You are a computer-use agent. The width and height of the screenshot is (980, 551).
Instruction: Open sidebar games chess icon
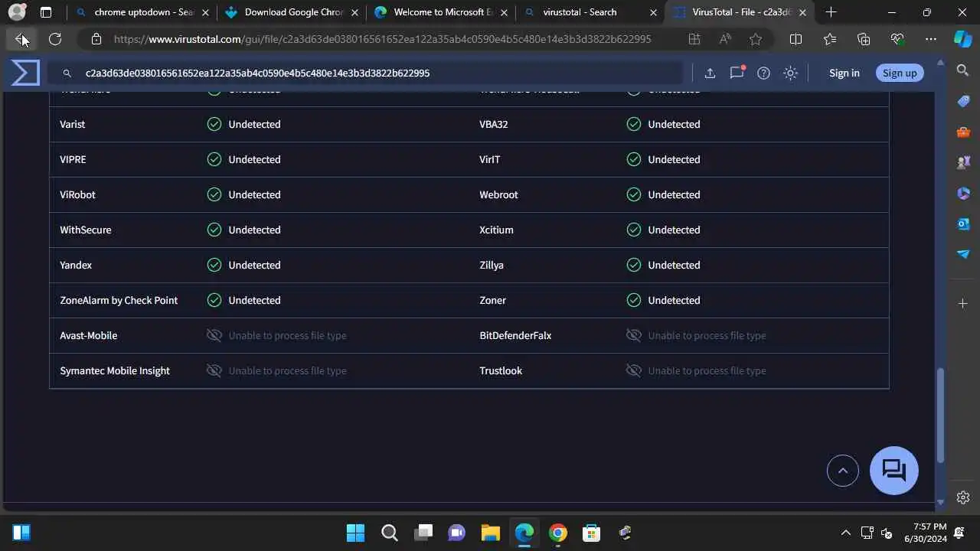(963, 162)
